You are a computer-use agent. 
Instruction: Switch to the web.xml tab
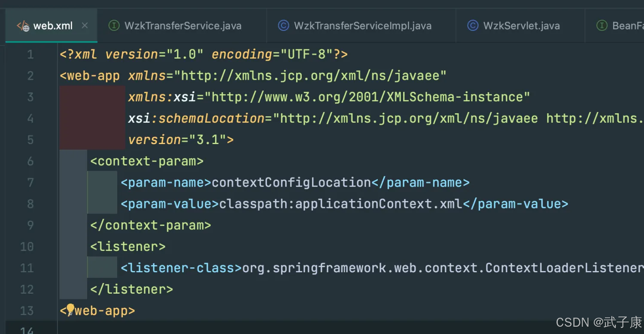[52, 26]
